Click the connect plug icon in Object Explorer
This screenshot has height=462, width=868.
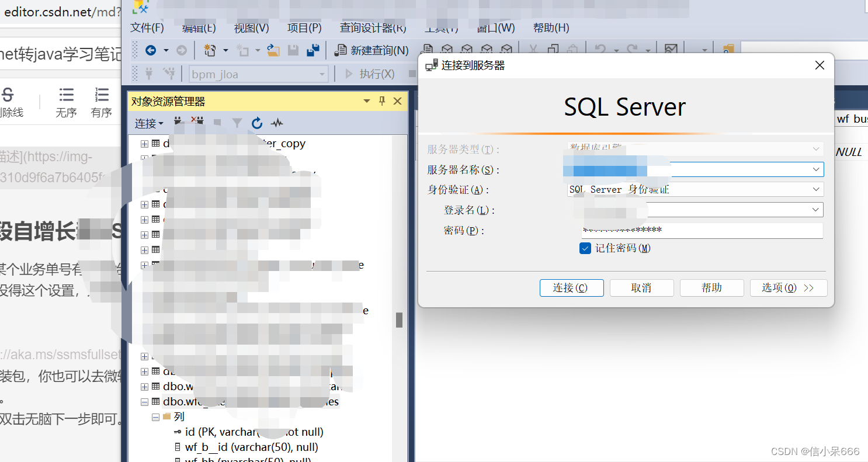179,123
